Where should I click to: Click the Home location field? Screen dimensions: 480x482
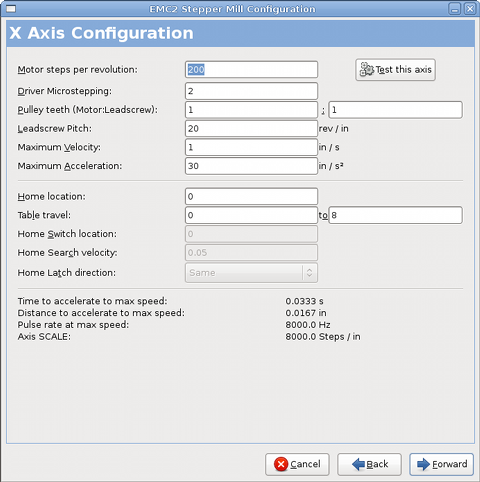(251, 196)
